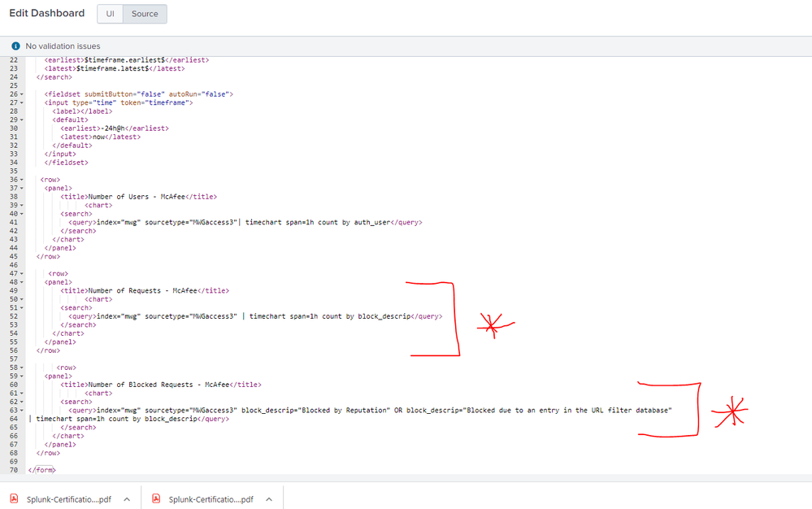Fold the panel element at line 48

[x=22, y=282]
